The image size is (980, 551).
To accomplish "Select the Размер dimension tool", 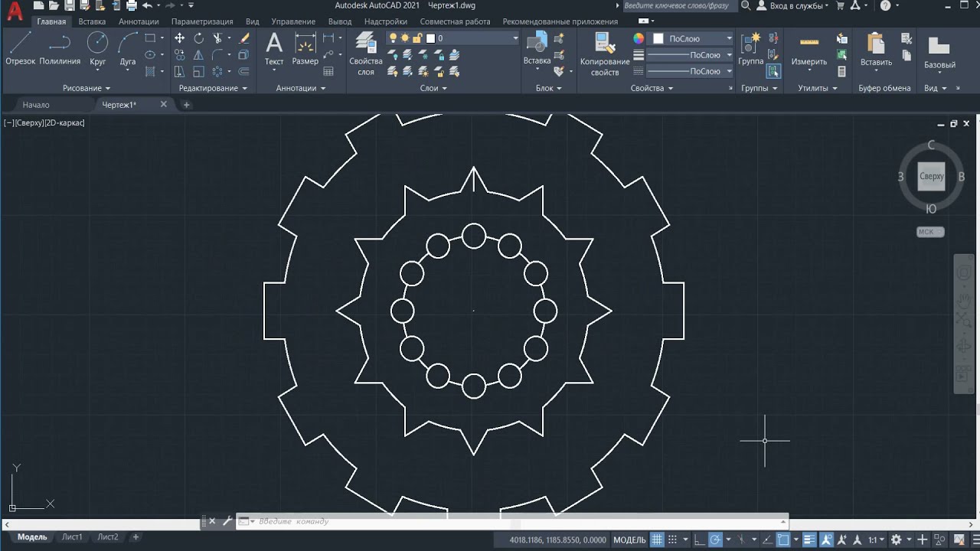I will click(x=305, y=48).
